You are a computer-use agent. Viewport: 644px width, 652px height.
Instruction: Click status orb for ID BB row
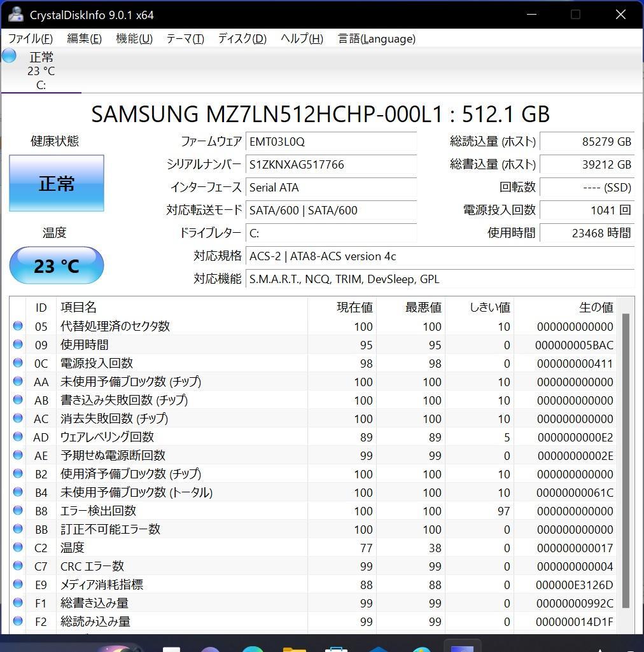[x=17, y=529]
